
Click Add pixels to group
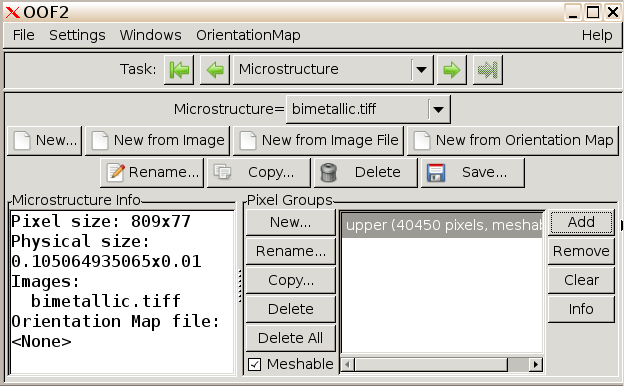coord(581,222)
